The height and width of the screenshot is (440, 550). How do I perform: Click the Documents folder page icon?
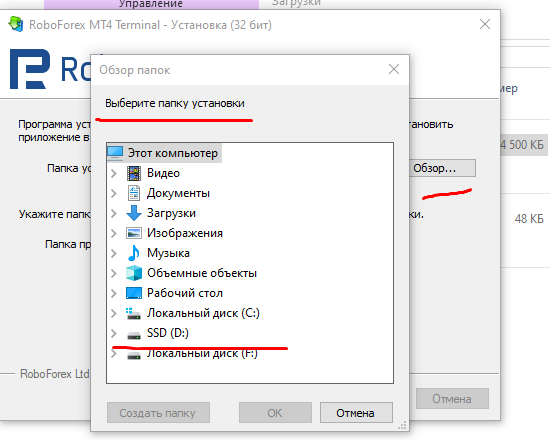click(134, 193)
